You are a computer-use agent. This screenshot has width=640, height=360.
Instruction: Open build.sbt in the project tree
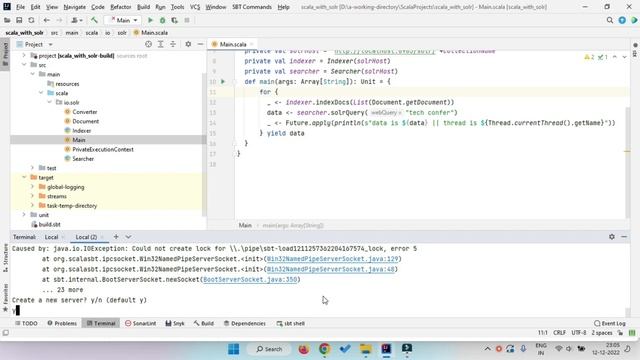pos(49,224)
